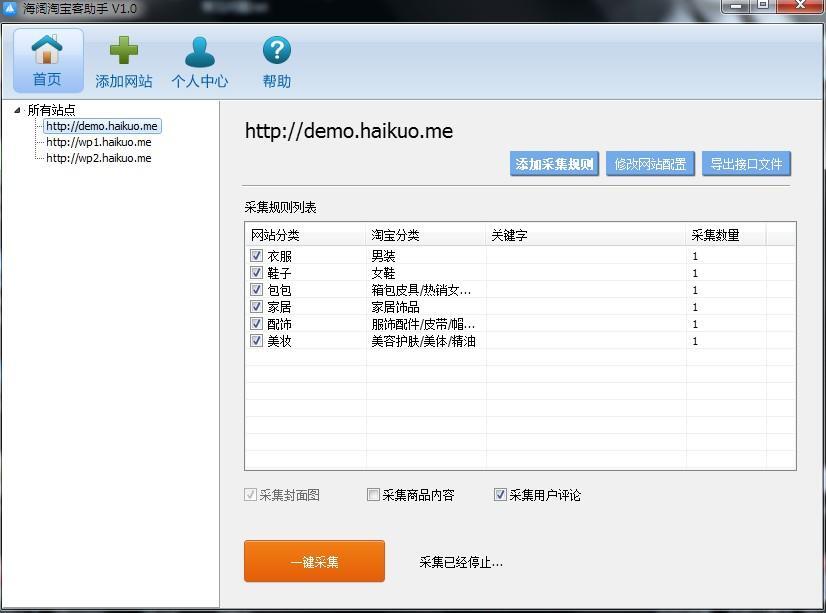Select the 美容护肤/美体/精油 cell

[x=423, y=341]
